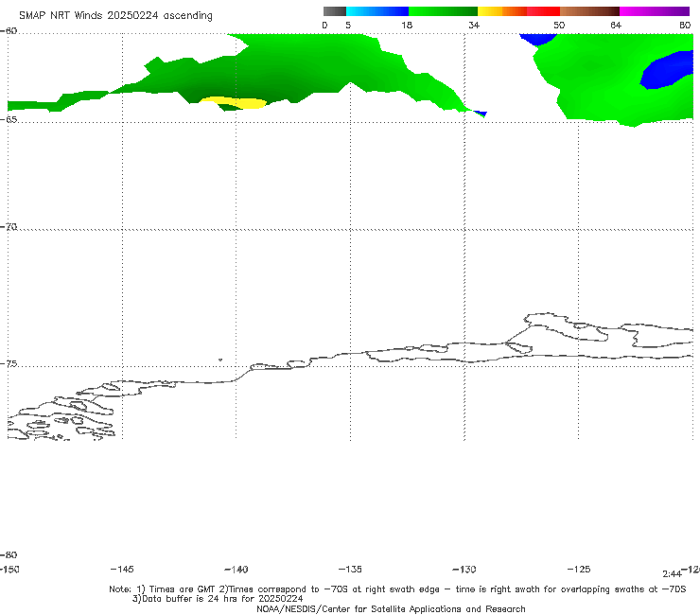Click the 64-knot label under the color bar

point(616,26)
